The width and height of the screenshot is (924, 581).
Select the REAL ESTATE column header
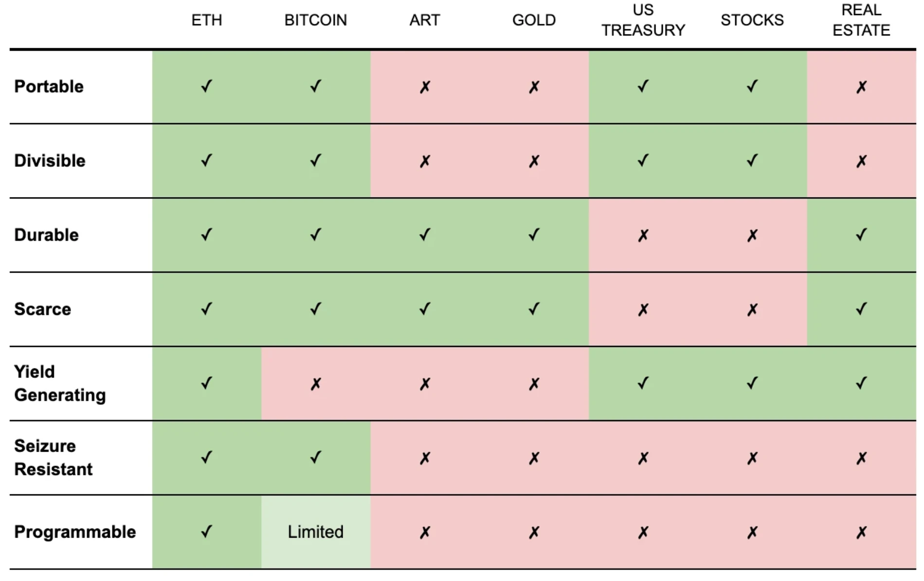861,20
